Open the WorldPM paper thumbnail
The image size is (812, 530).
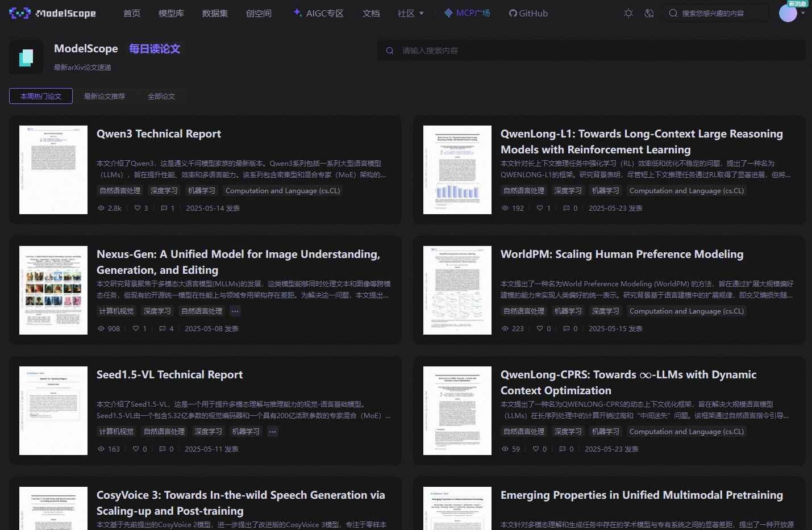[x=457, y=290]
